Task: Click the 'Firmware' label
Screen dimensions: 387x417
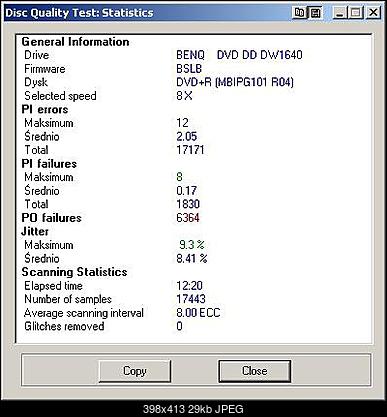Action: tap(45, 69)
